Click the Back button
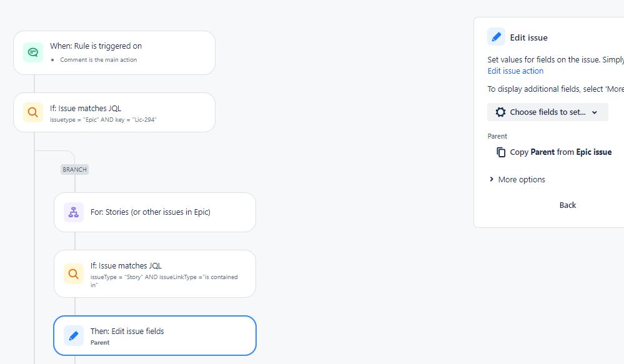Viewport: 624px width, 364px height. pyautogui.click(x=568, y=205)
